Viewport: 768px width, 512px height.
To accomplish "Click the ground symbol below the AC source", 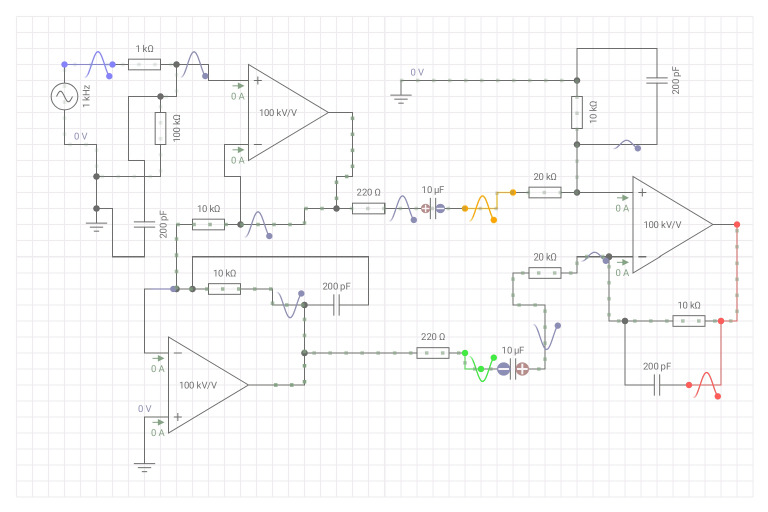I will click(96, 226).
